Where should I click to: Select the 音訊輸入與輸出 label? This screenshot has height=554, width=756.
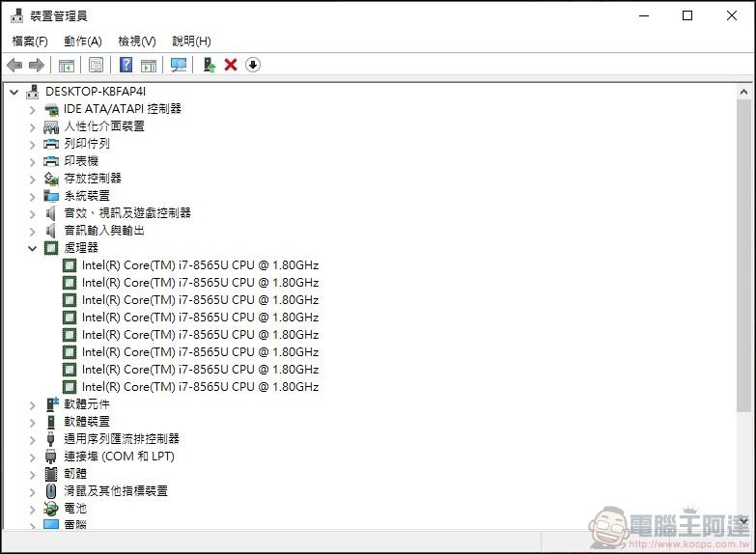pyautogui.click(x=104, y=231)
